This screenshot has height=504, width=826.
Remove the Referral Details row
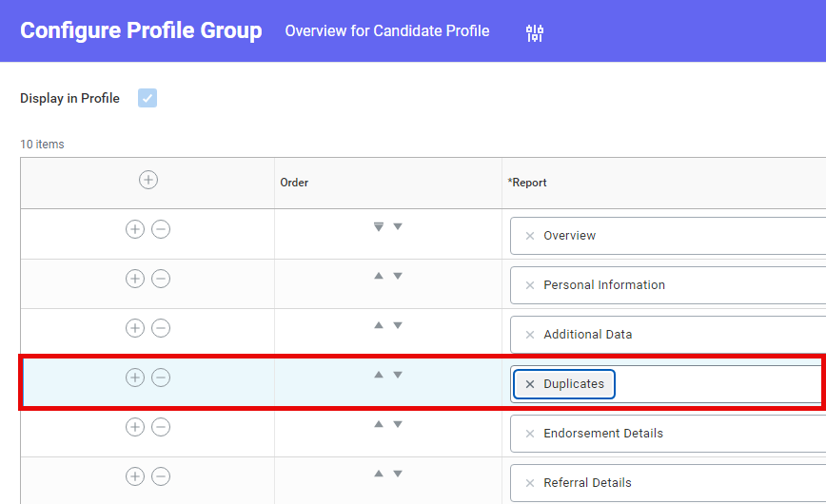(x=161, y=476)
